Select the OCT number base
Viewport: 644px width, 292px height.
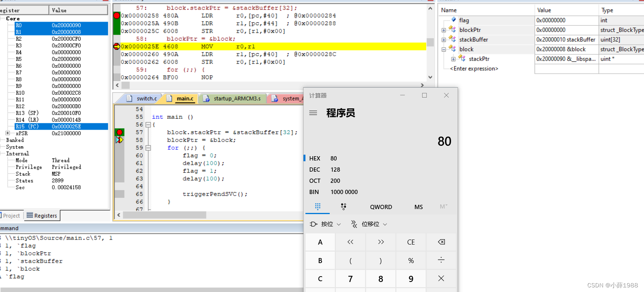click(380, 181)
